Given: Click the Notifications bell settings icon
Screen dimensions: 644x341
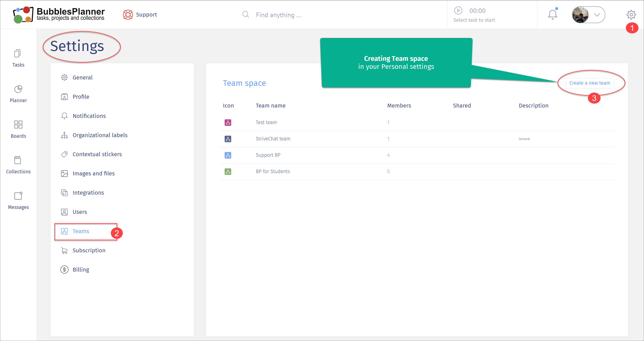Looking at the screenshot, I should coord(64,116).
